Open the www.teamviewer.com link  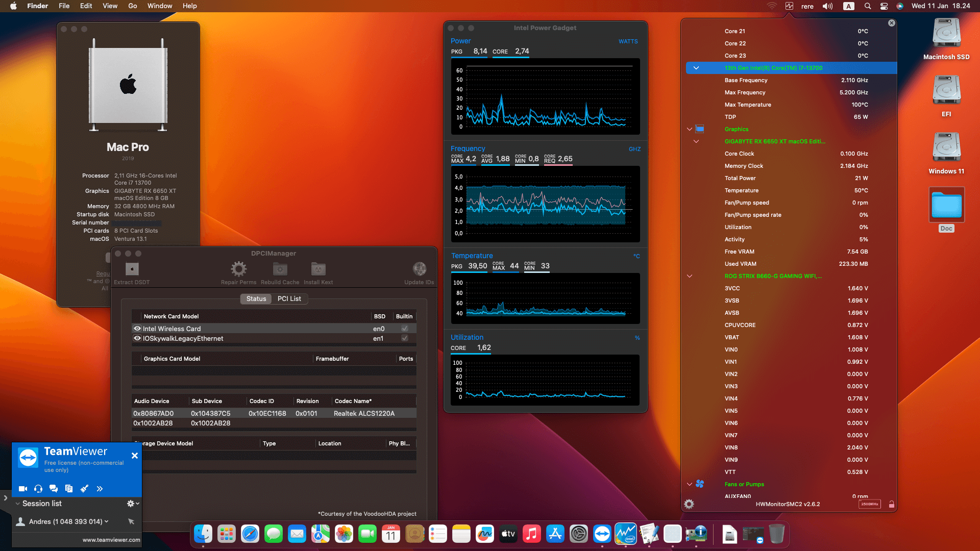111,539
